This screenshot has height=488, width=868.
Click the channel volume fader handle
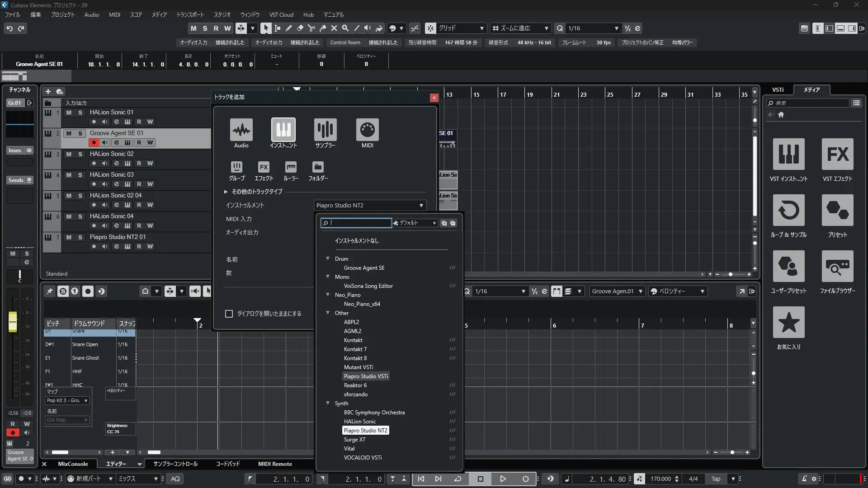click(13, 321)
